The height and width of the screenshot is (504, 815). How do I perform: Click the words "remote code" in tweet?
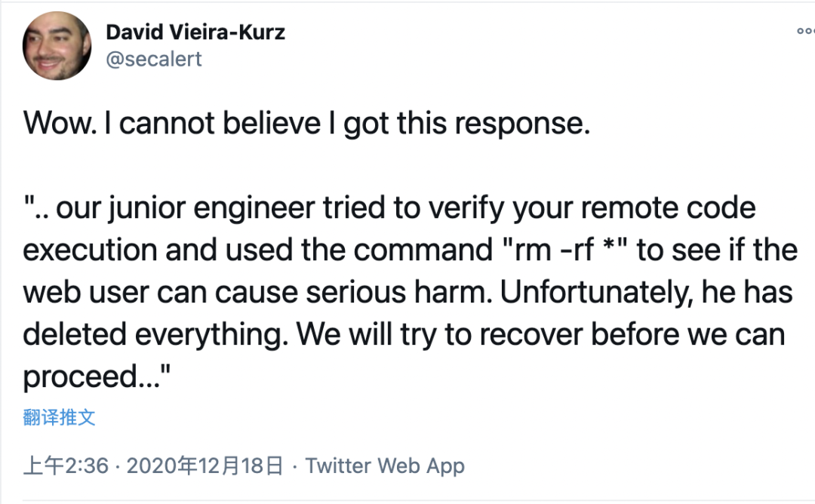click(668, 207)
